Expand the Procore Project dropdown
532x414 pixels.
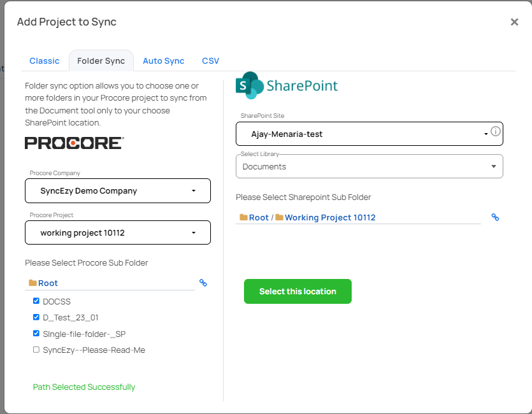118,232
